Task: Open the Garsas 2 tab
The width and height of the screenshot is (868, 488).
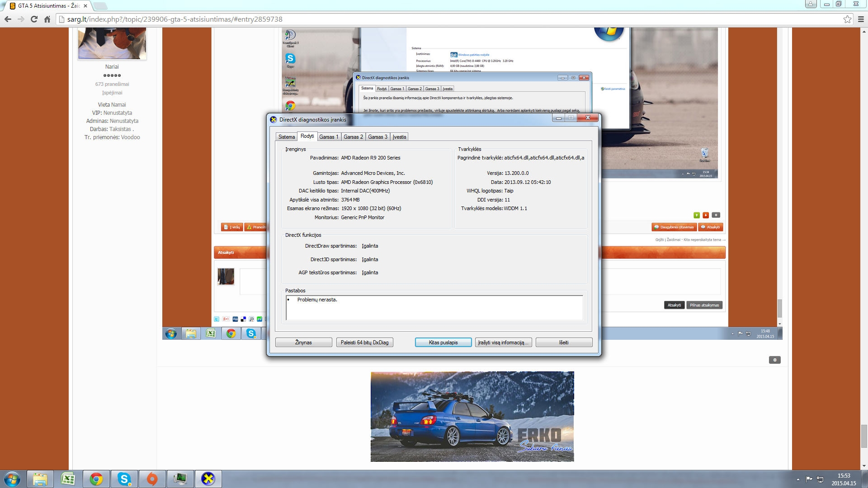Action: click(353, 137)
